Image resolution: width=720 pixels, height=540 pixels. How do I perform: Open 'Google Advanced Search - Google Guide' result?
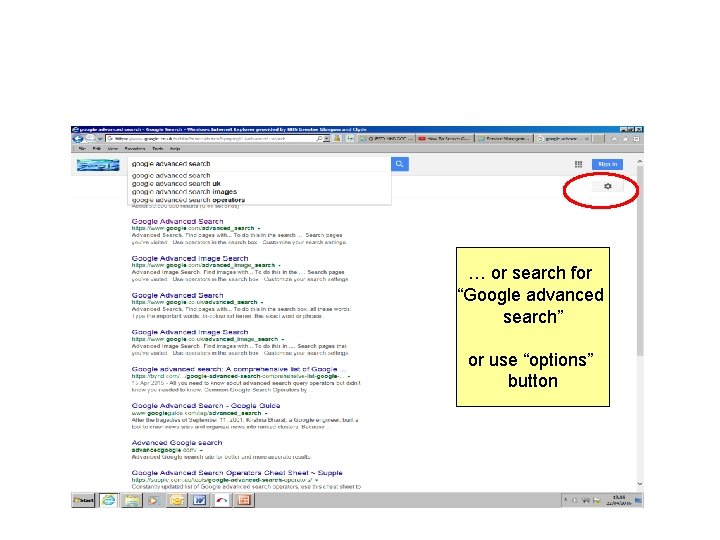click(206, 406)
